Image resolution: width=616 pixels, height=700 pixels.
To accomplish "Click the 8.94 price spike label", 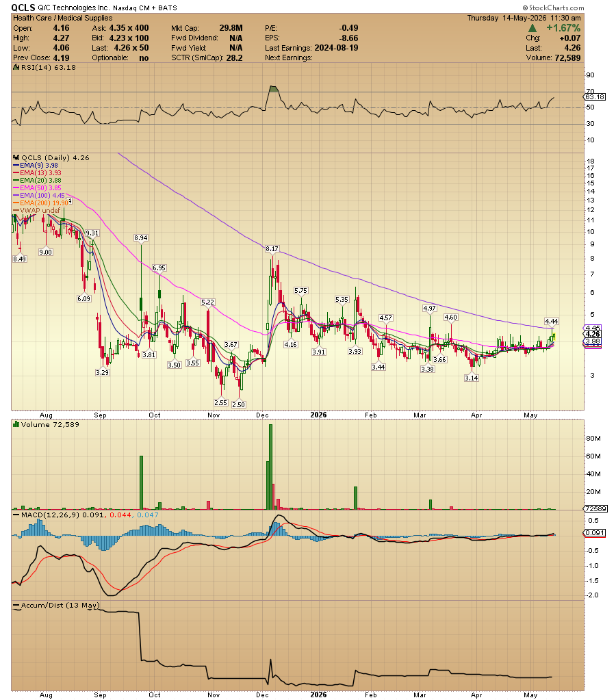I will click(141, 238).
